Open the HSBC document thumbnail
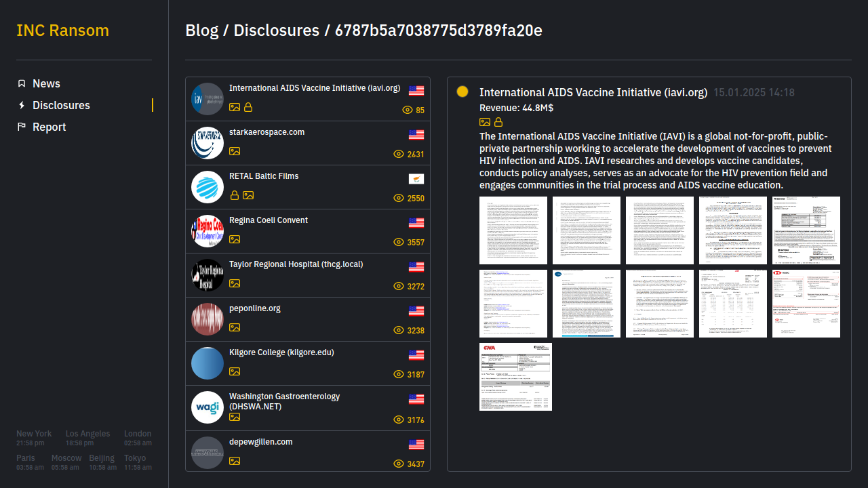Viewport: 868px width, 488px height. 806,303
